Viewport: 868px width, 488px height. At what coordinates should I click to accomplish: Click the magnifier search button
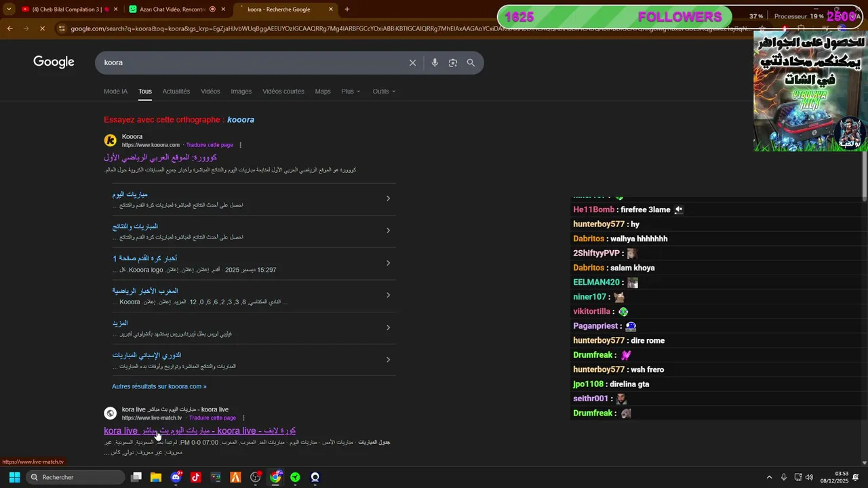471,62
